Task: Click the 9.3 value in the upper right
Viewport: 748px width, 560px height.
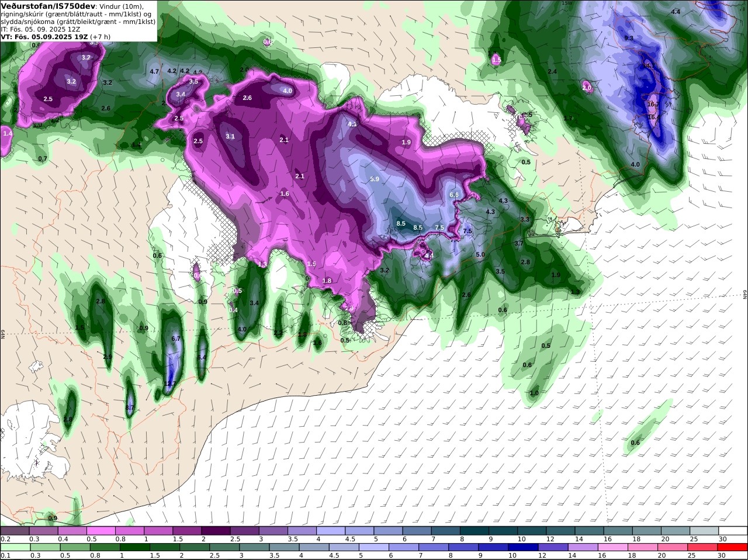Action: (629, 38)
